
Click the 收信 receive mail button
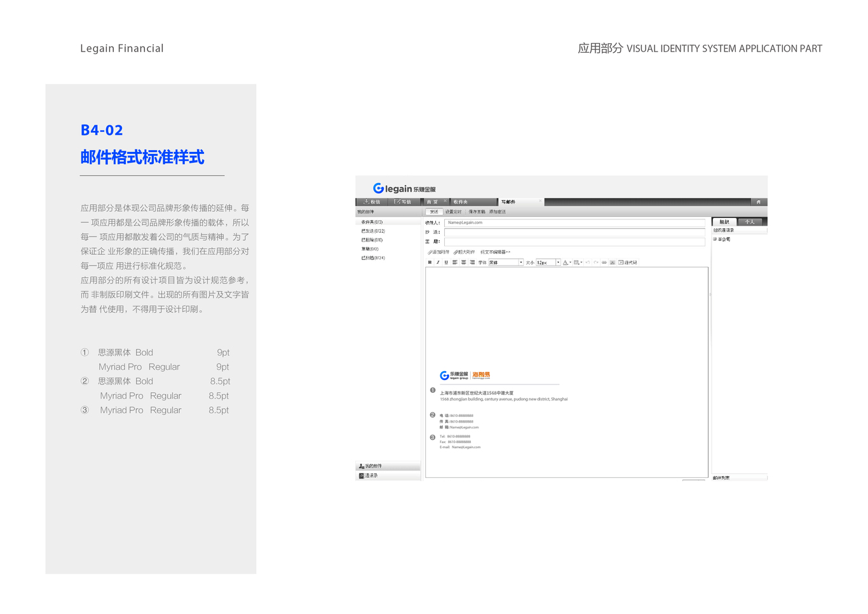click(372, 202)
